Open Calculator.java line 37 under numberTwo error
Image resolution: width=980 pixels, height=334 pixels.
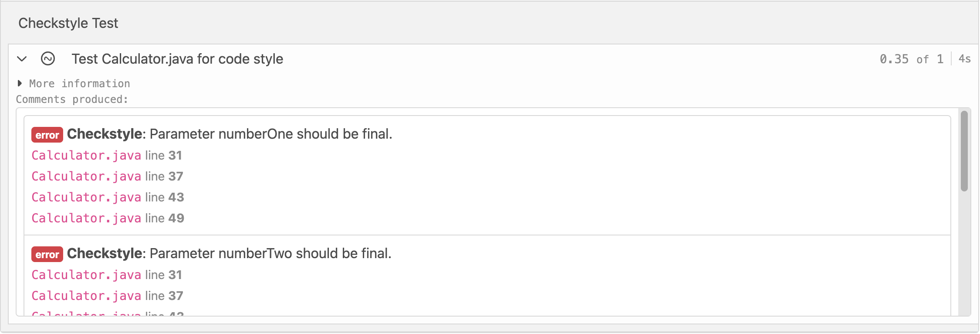[x=86, y=296]
